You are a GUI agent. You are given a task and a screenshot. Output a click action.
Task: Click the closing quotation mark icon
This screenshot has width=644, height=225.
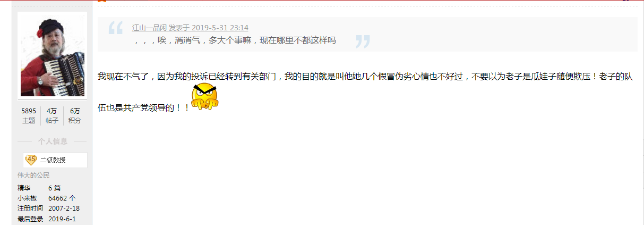(363, 41)
